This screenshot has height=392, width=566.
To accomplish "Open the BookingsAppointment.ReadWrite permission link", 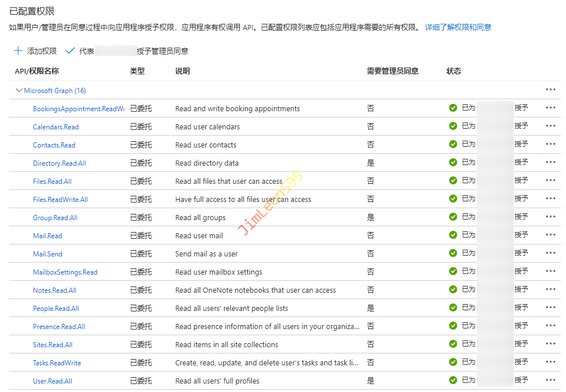I will [78, 109].
